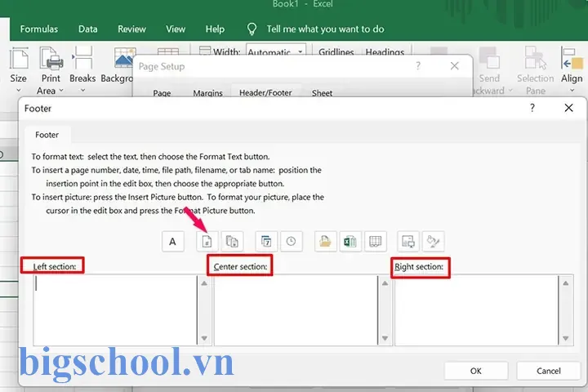Insert Page Number using footer toolbar icon
Screen dimensions: 588x392
(x=207, y=241)
